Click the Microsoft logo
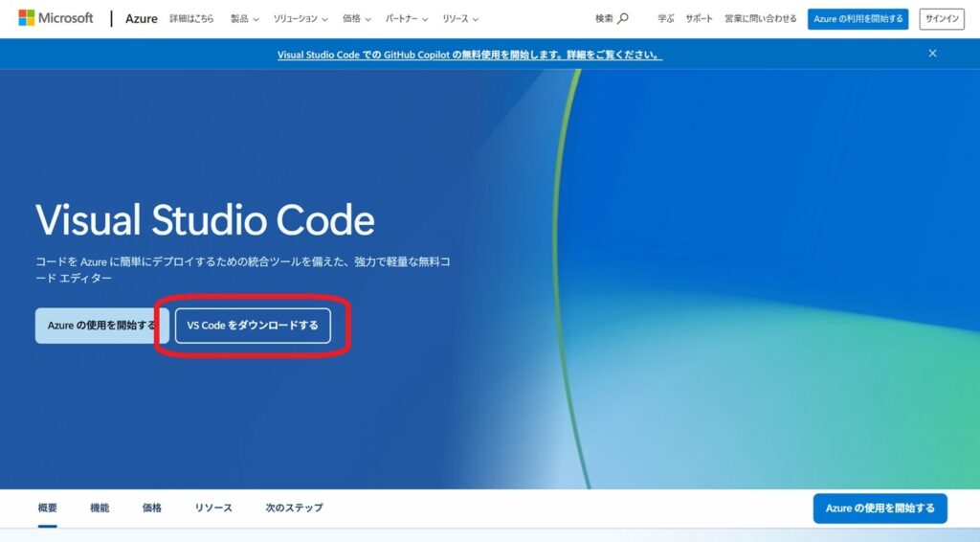Image resolution: width=980 pixels, height=542 pixels. tap(56, 18)
